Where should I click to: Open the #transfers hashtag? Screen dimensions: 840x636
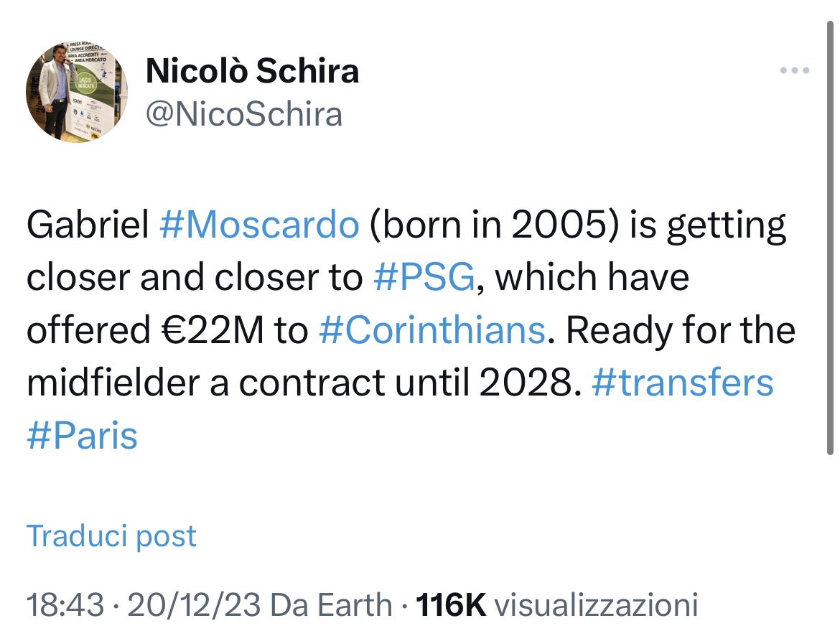point(683,383)
